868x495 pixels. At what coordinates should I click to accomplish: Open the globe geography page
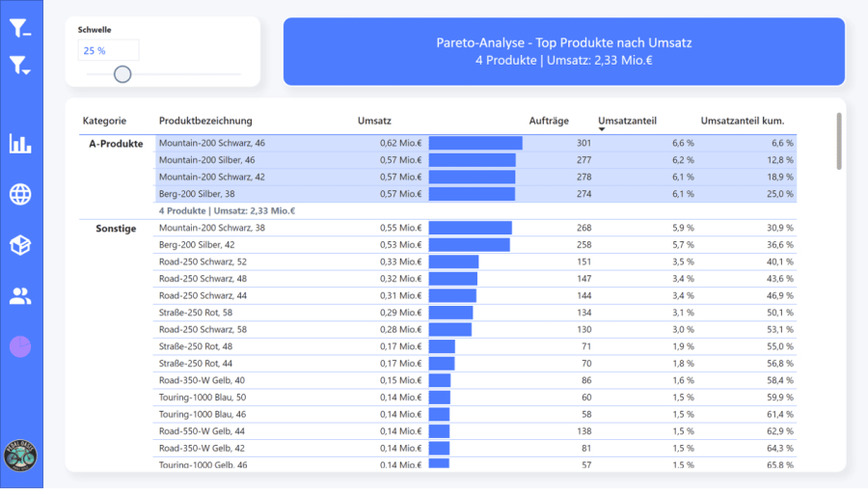(20, 194)
